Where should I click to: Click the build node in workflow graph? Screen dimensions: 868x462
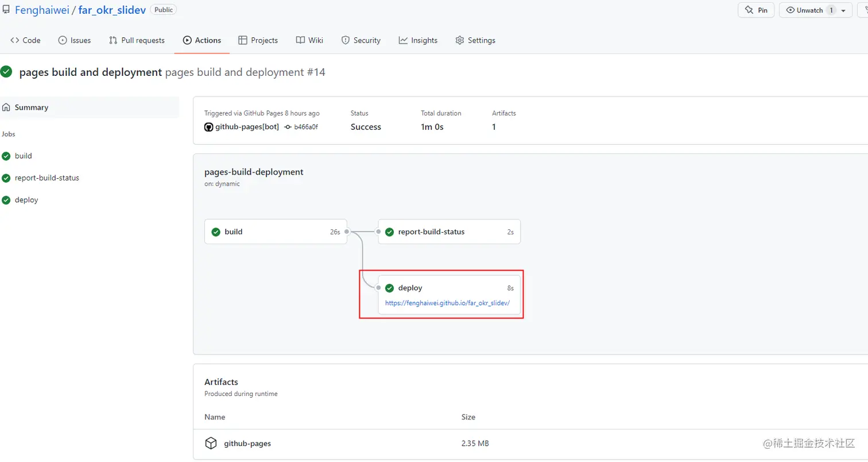[276, 232]
